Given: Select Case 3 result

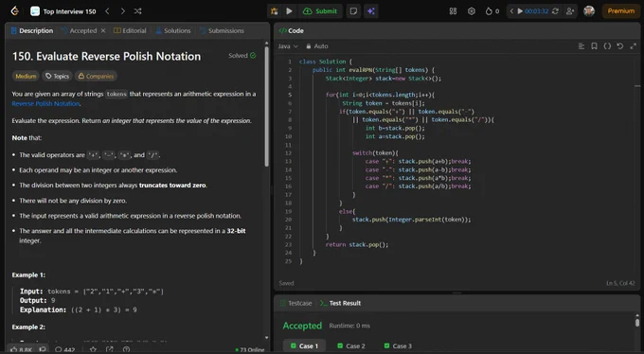Looking at the screenshot, I should click(398, 345).
